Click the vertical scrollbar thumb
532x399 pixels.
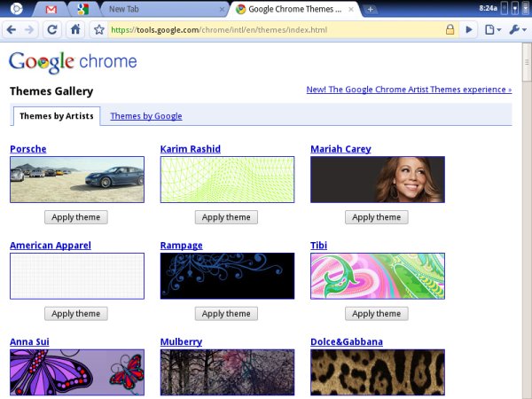tap(527, 62)
